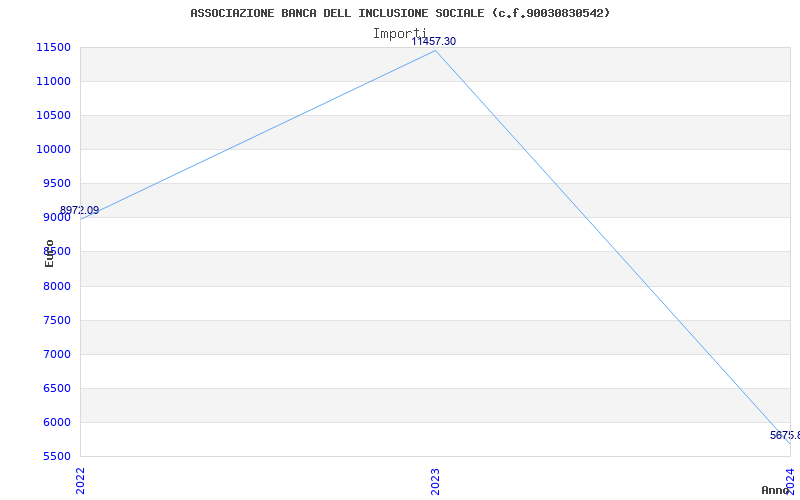Click the 9500 y-axis tick label

pos(57,184)
